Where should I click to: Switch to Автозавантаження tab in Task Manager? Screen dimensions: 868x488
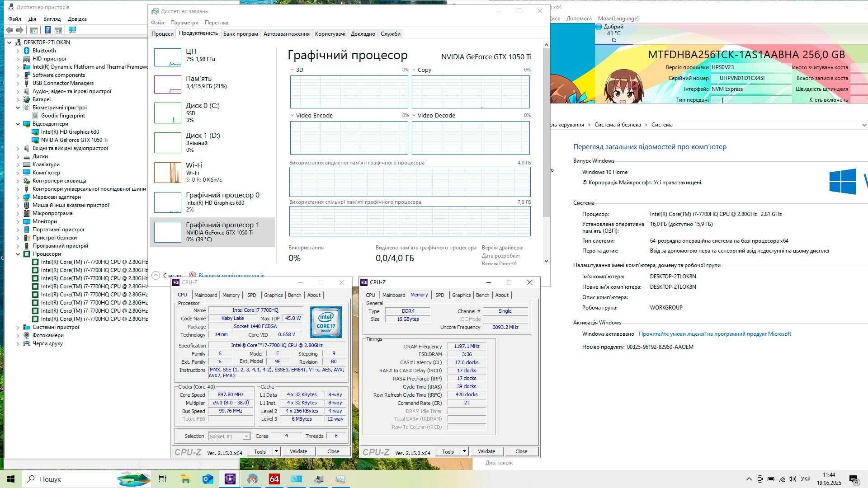coord(287,34)
